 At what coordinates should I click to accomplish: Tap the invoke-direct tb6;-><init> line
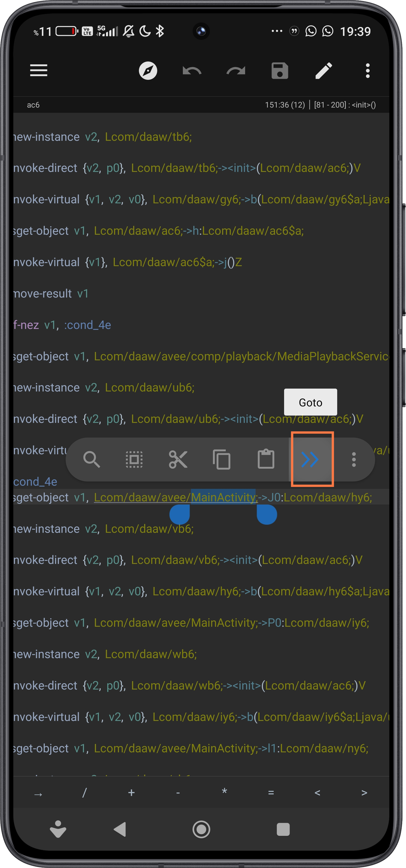click(x=187, y=168)
